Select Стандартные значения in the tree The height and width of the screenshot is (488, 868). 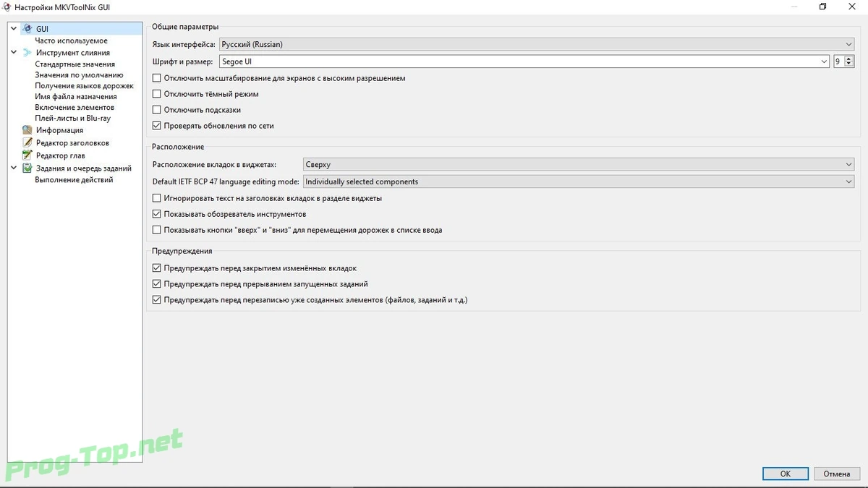[75, 64]
